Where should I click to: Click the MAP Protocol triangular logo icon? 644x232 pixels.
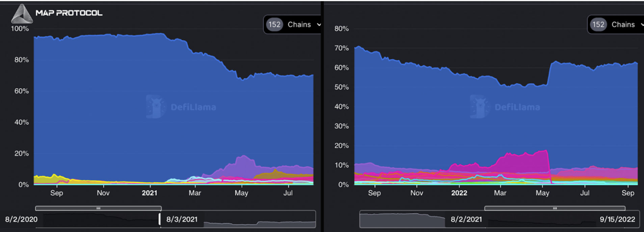click(x=22, y=14)
